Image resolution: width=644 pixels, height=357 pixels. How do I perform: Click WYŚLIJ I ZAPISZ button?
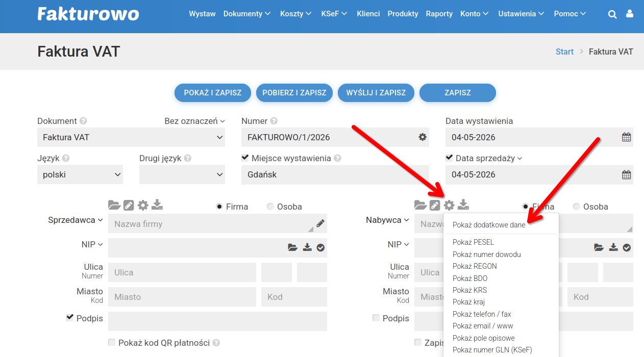[x=376, y=93]
